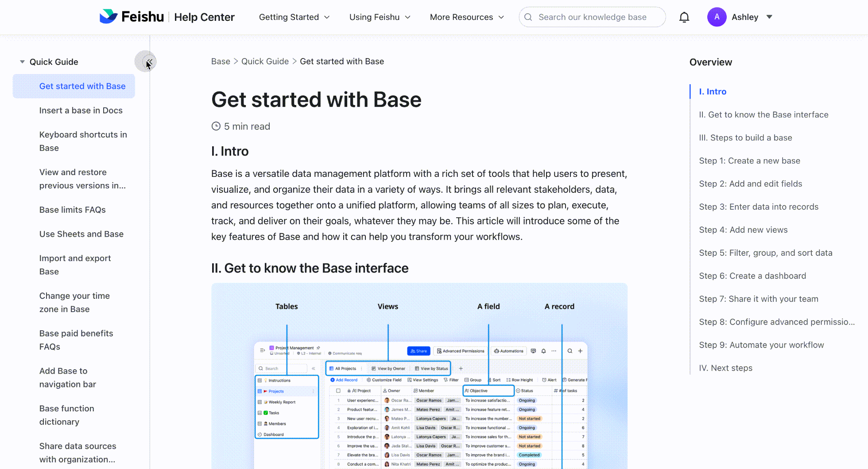
Task: Collapse the Quick Guide tree section
Action: click(x=22, y=62)
